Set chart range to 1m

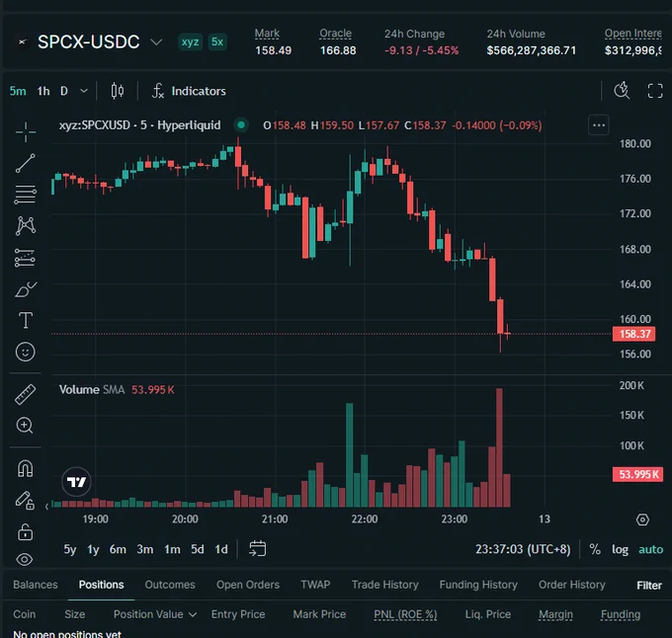tap(172, 549)
